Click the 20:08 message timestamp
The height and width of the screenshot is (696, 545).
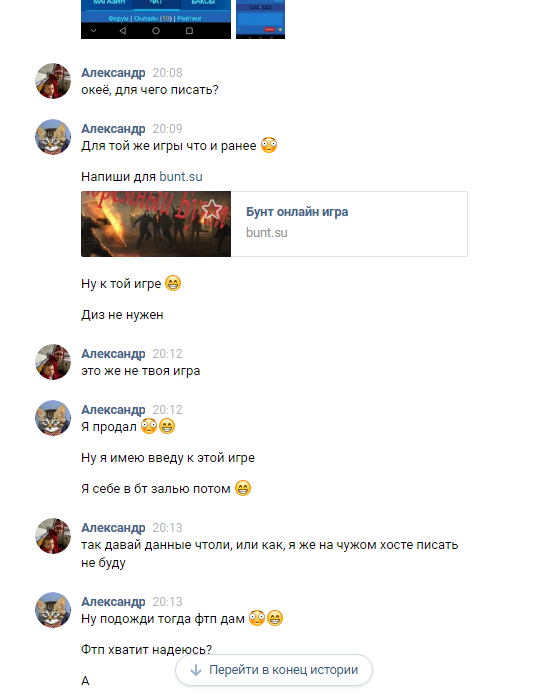click(x=167, y=72)
